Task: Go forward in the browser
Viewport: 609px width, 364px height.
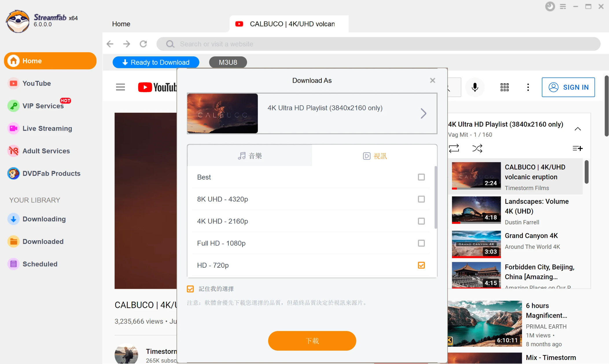Action: tap(126, 44)
